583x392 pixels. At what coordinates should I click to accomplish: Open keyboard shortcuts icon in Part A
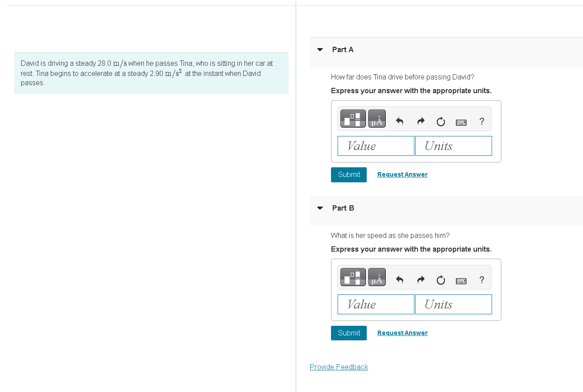[461, 122]
